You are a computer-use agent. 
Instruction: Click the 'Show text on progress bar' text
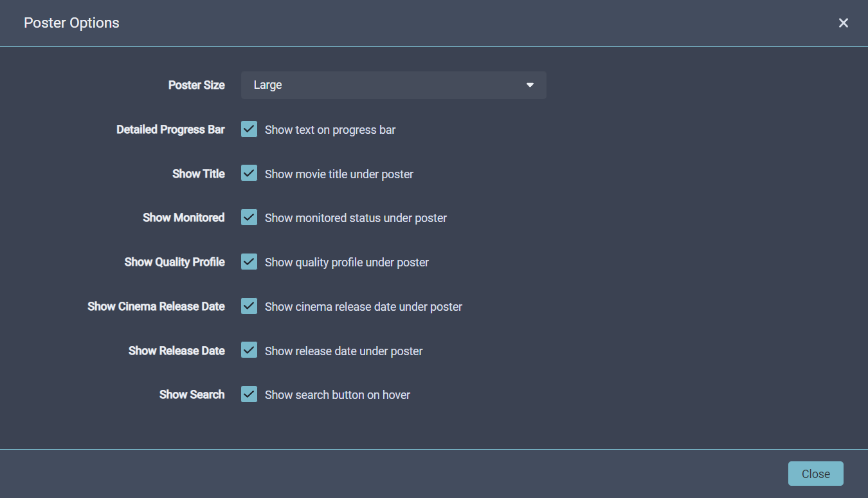pyautogui.click(x=330, y=130)
